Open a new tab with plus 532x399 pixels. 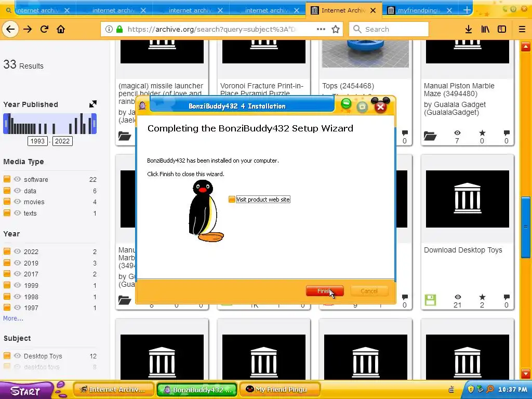(467, 10)
